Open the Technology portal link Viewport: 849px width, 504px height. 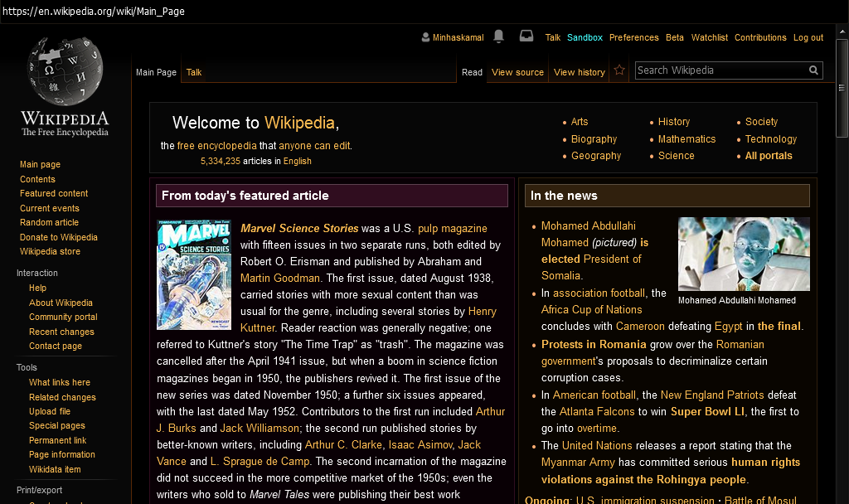[x=771, y=139]
